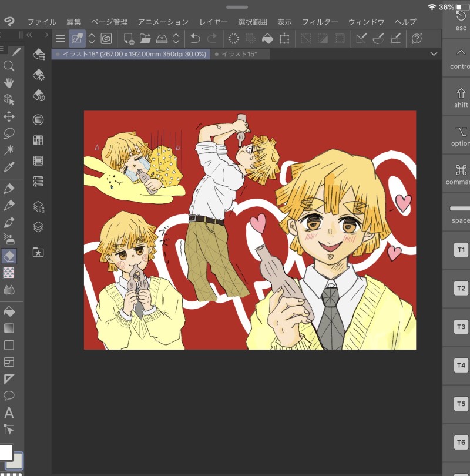Toggle Snap to Grid
The width and height of the screenshot is (470, 476).
(395, 39)
